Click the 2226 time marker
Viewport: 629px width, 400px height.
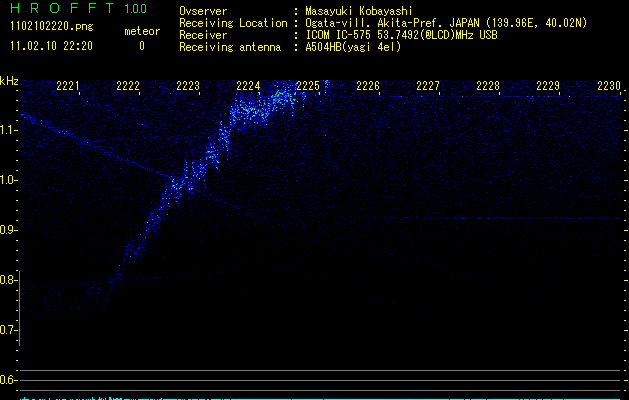pyautogui.click(x=368, y=86)
